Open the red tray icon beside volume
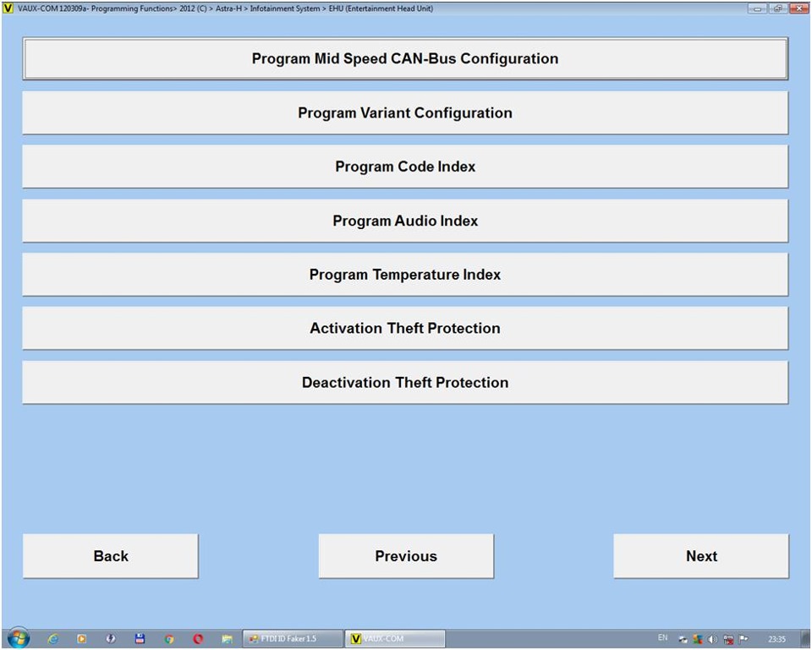The image size is (812, 650). pos(728,640)
